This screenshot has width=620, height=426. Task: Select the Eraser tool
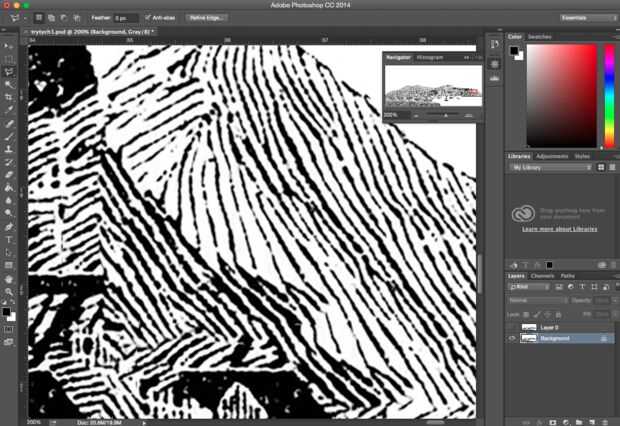pyautogui.click(x=8, y=175)
